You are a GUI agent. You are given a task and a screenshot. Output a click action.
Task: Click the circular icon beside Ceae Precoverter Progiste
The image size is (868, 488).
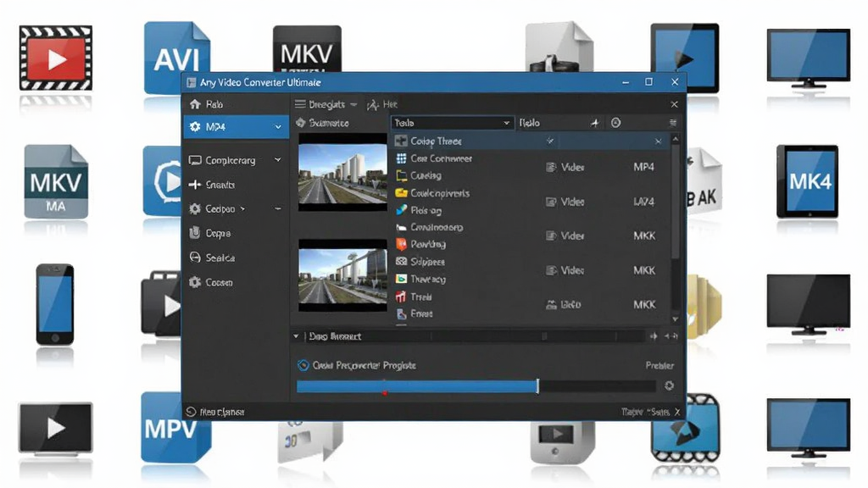pos(303,365)
